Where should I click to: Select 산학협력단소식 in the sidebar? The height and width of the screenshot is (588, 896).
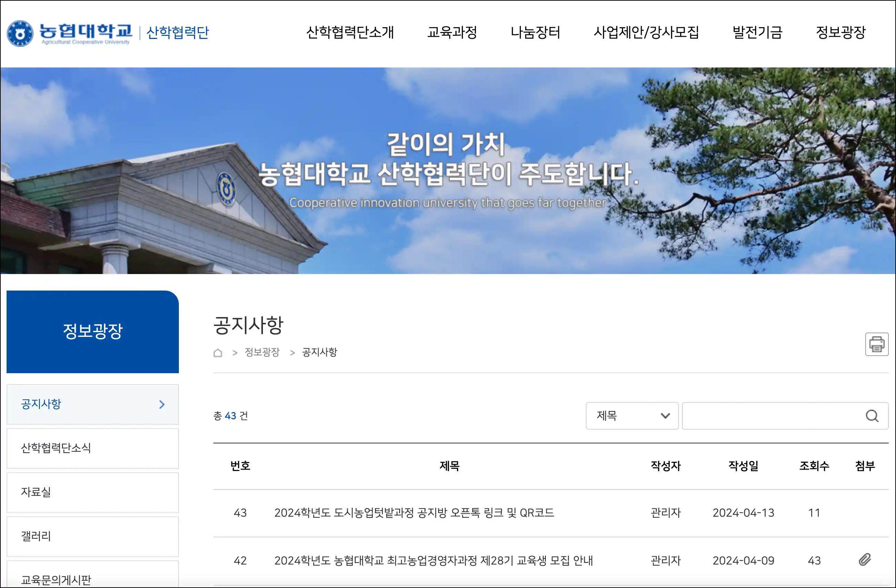[x=56, y=448]
